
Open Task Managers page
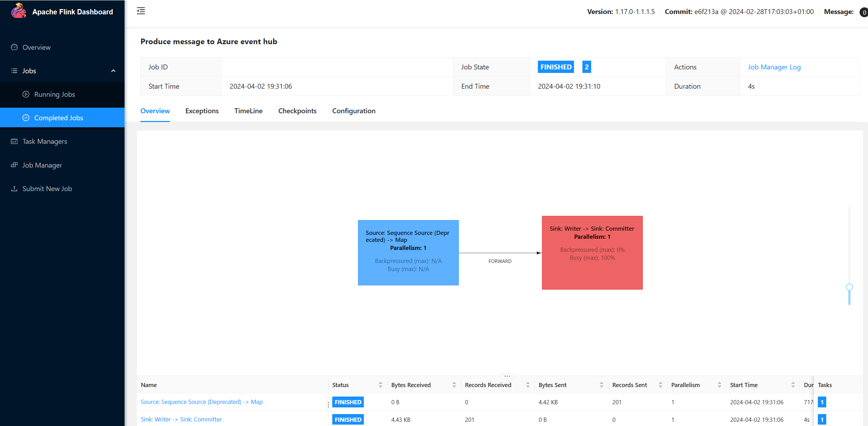[x=45, y=141]
